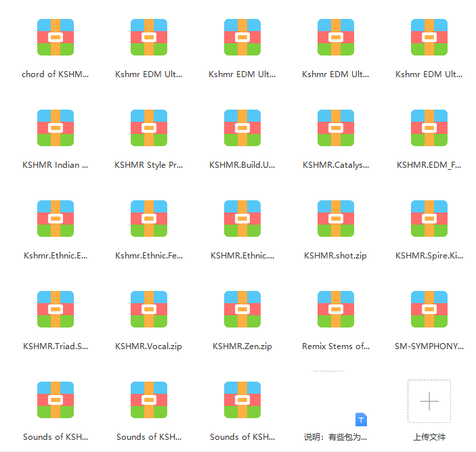Screen dimensions: 476x452
Task: Click the KSHMR.Vocal.zip archive icon
Action: click(x=149, y=309)
